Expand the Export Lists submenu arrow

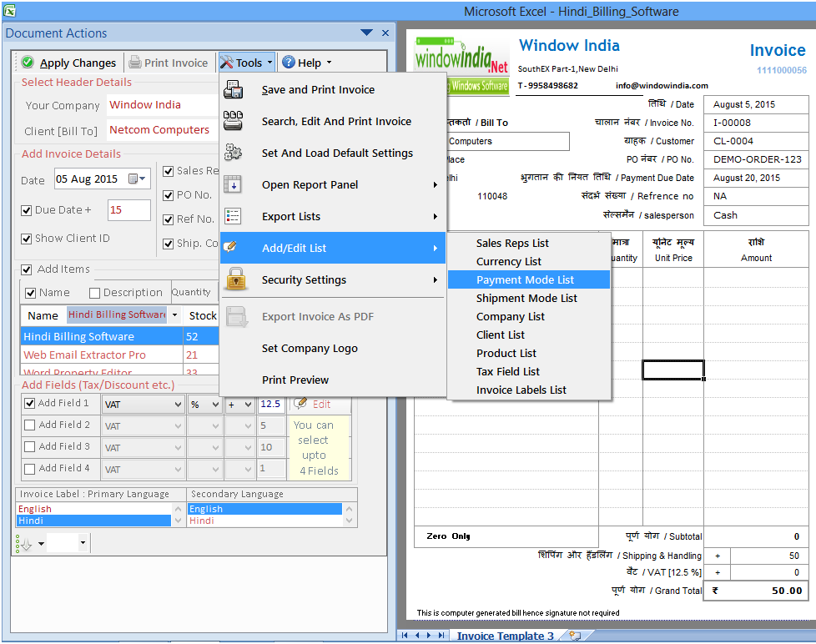435,216
